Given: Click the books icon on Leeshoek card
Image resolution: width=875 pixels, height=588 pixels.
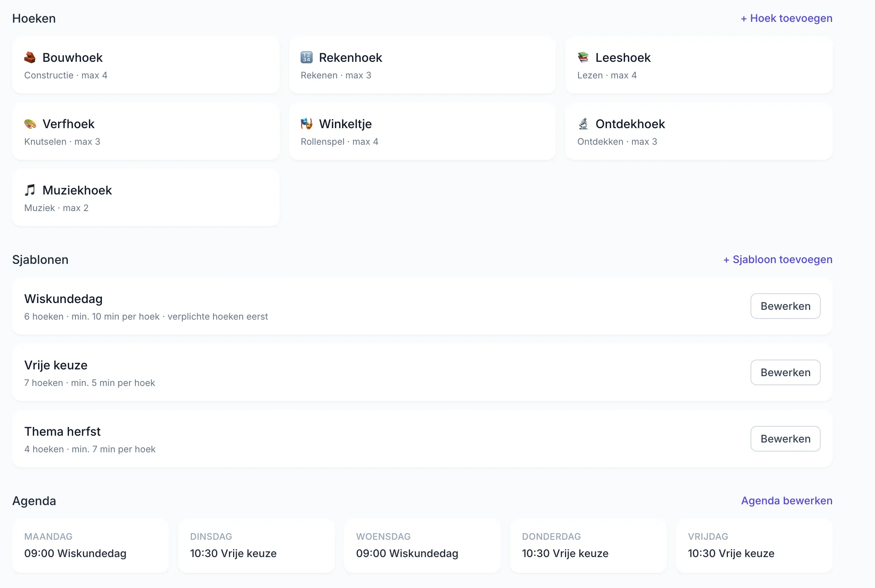Looking at the screenshot, I should pos(583,58).
